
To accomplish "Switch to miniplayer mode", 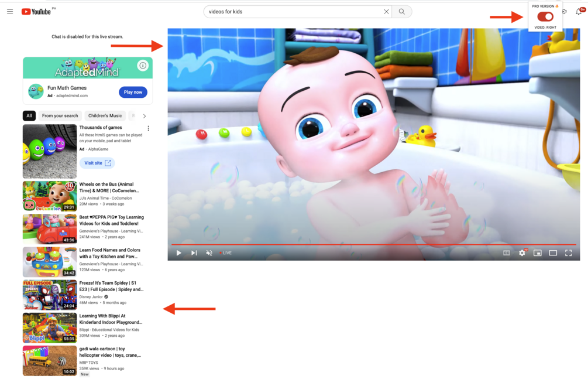I will [x=537, y=253].
